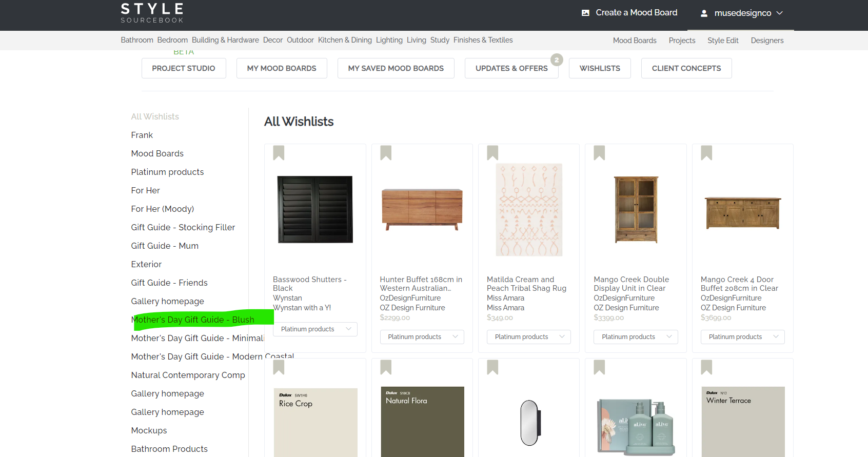Toggle bookmark on the oval mirror card

click(x=492, y=367)
